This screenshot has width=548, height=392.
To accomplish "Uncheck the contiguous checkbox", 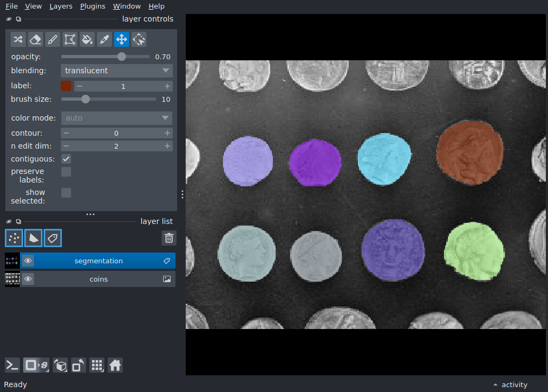I will click(x=66, y=159).
